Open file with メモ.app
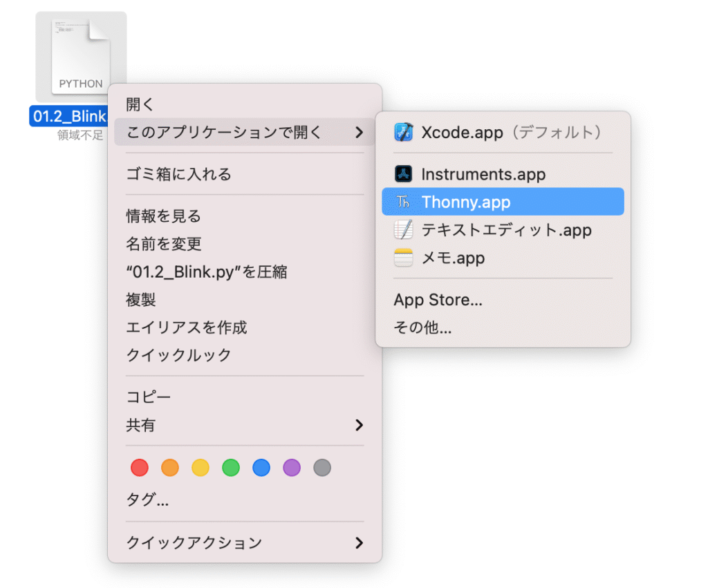708x588 pixels. tap(503, 258)
